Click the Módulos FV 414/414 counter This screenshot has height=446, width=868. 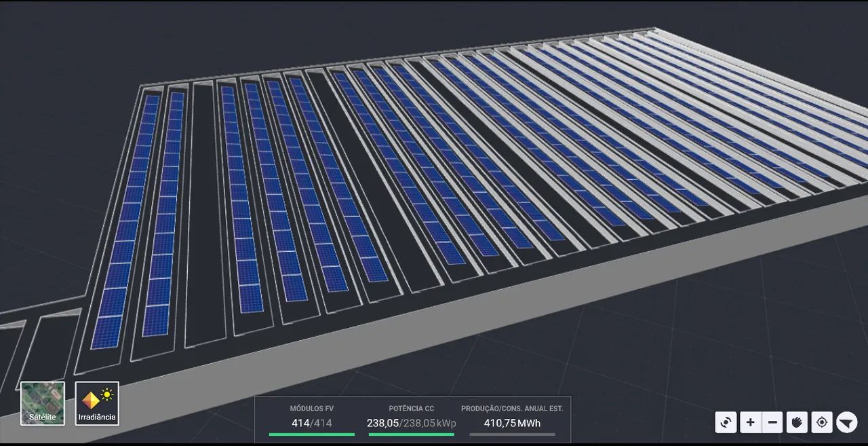click(312, 423)
